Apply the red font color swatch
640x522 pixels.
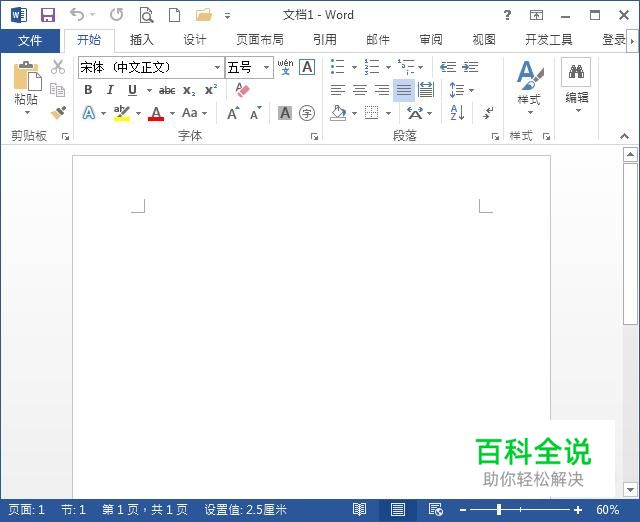click(156, 113)
